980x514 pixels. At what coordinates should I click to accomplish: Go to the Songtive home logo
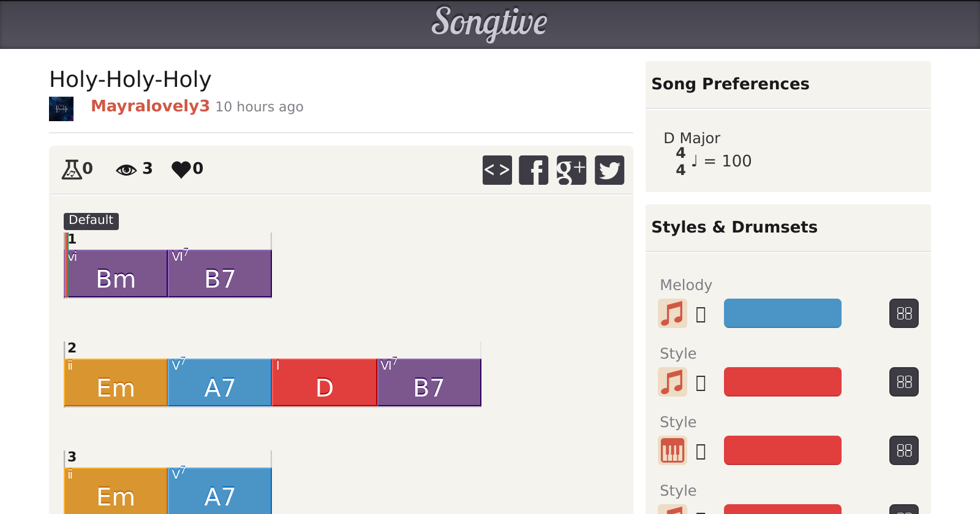coord(489,23)
